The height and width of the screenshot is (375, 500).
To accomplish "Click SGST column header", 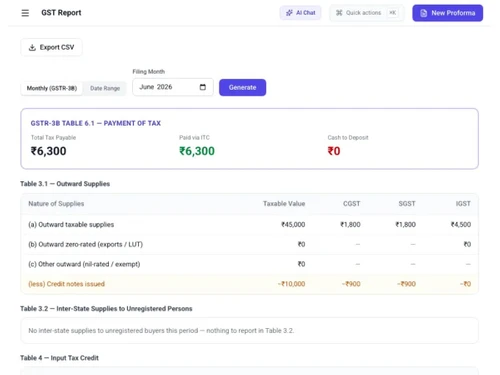I will 407,204.
